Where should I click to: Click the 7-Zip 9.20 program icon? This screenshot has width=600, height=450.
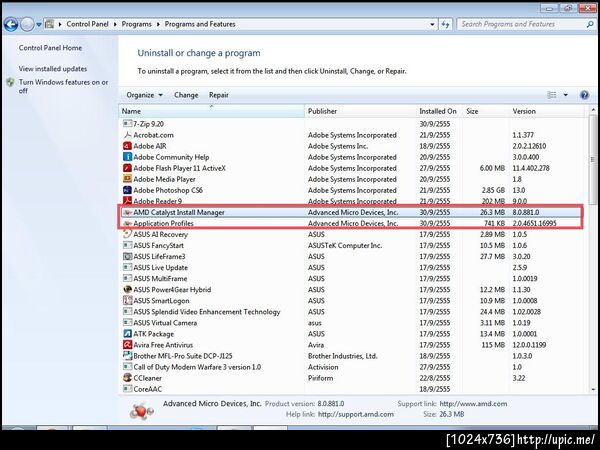(x=127, y=124)
